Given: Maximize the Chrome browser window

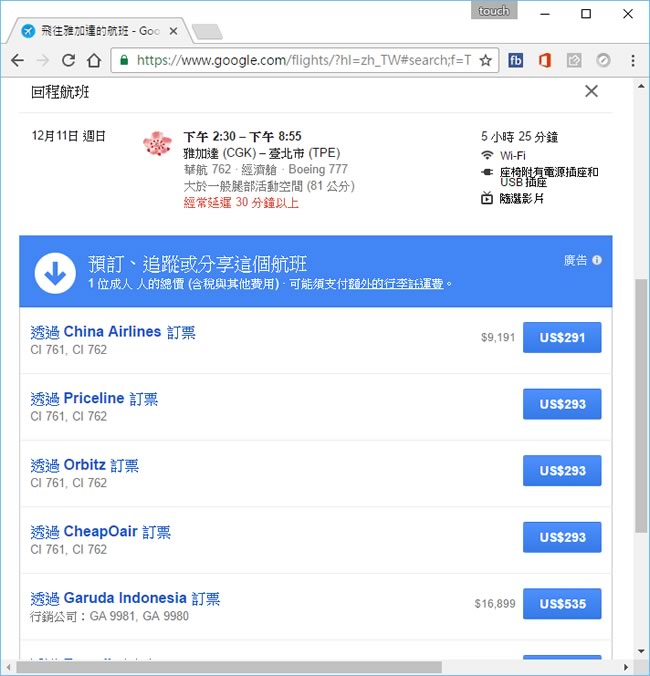Looking at the screenshot, I should click(586, 14).
